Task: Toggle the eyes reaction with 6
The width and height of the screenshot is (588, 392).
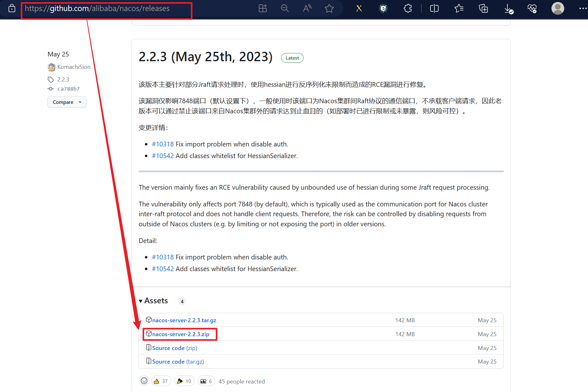Action: click(x=206, y=381)
